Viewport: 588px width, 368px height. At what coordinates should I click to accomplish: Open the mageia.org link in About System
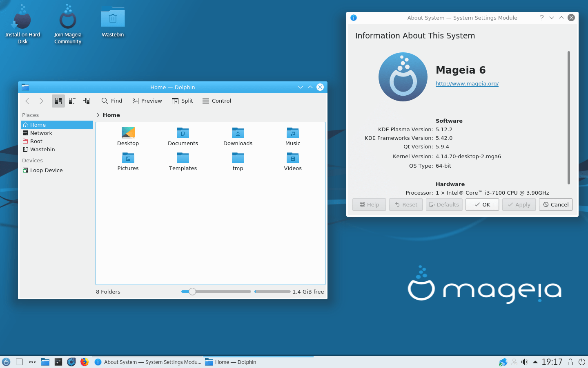467,83
